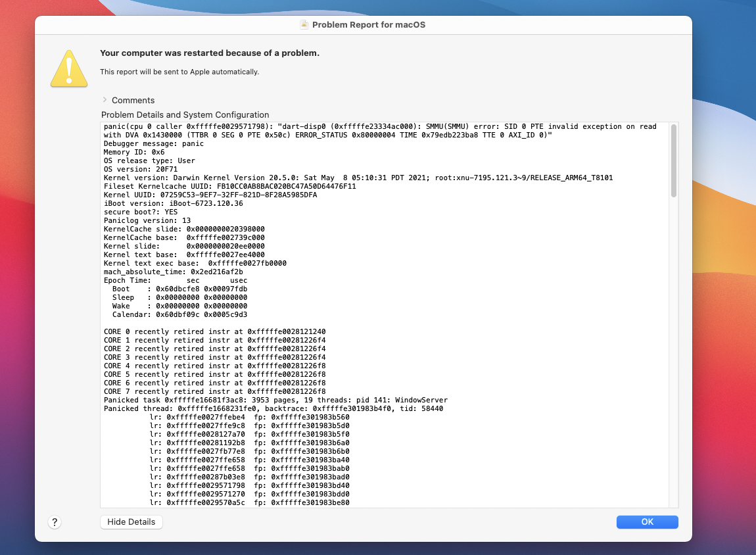The image size is (756, 555).
Task: Click the 'CORE 4 recently retired instr' line
Action: click(x=214, y=366)
